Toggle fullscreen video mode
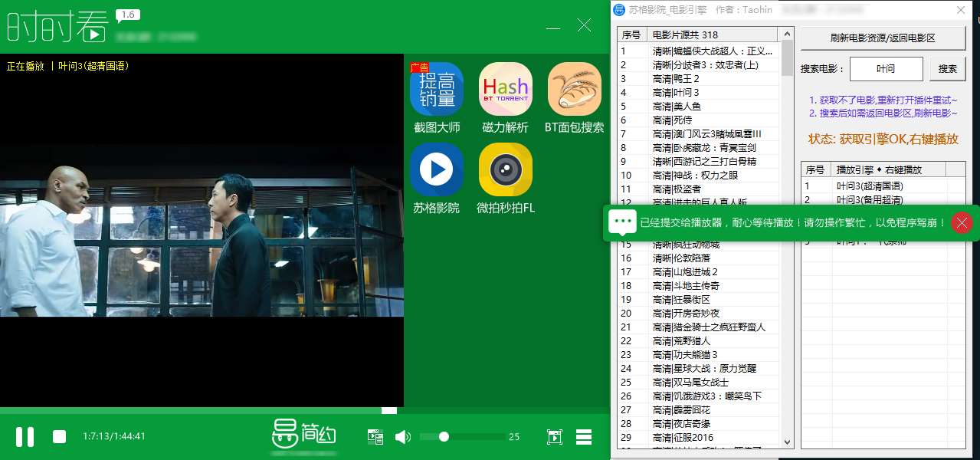The image size is (980, 460). 554,437
